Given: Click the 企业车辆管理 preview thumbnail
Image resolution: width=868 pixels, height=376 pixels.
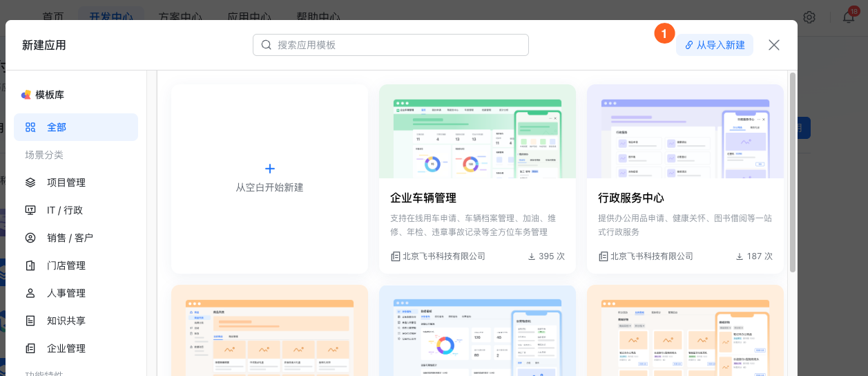Looking at the screenshot, I should (477, 131).
